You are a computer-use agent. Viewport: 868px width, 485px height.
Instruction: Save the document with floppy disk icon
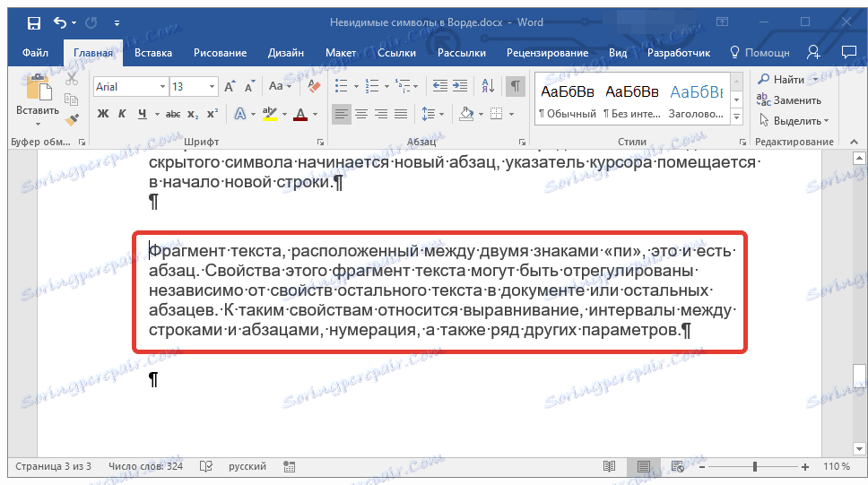tap(33, 22)
